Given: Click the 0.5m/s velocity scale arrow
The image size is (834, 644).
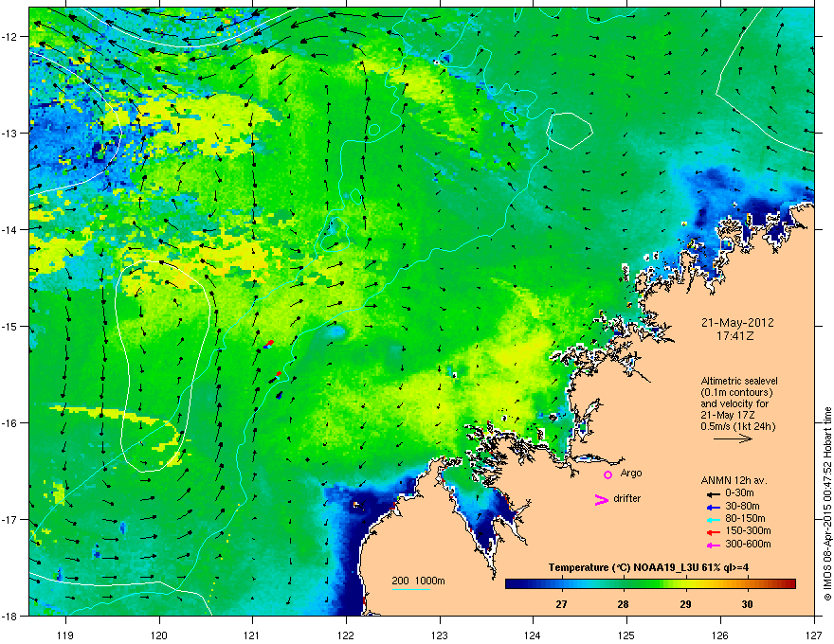Looking at the screenshot, I should tap(733, 438).
